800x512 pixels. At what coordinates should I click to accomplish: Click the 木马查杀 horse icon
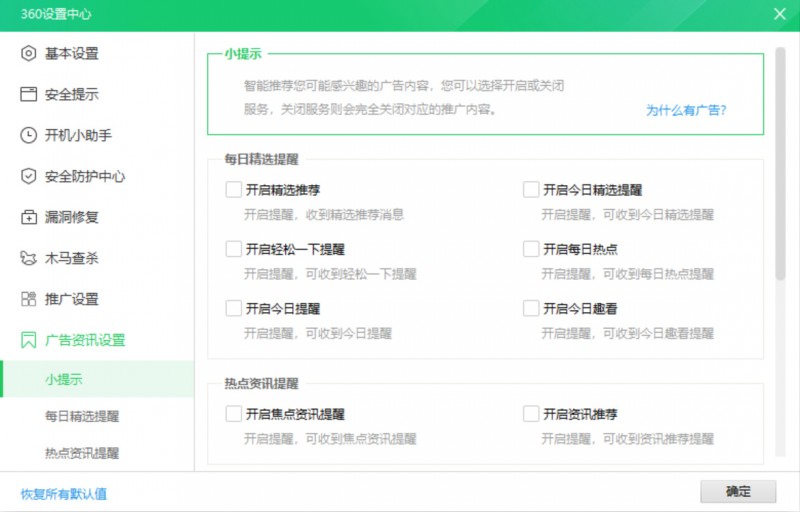click(x=29, y=258)
